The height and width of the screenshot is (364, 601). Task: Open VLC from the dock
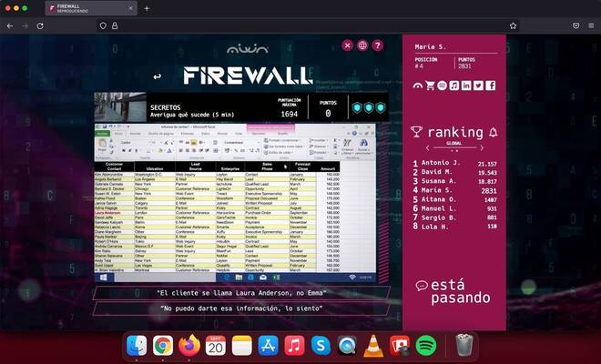pyautogui.click(x=372, y=345)
